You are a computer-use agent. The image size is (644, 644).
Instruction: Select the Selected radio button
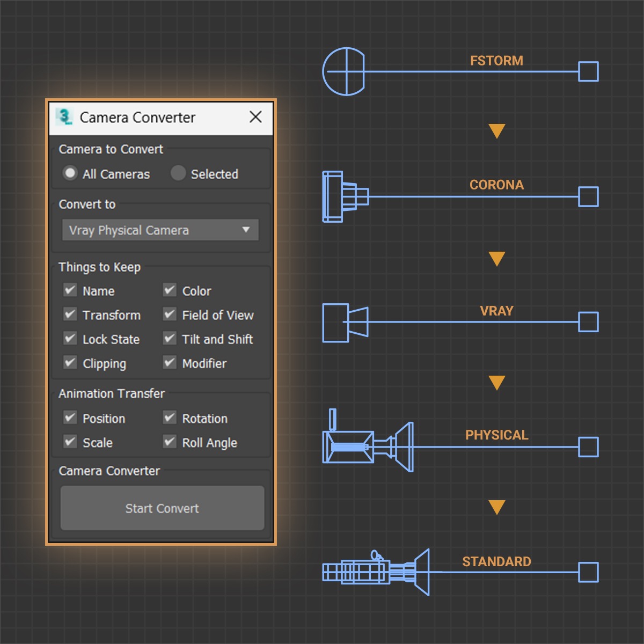point(178,173)
